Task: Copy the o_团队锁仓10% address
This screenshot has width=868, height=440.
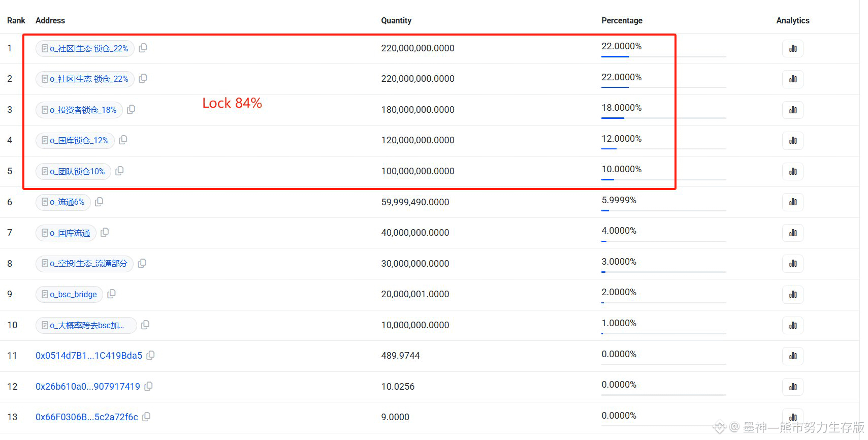Action: tap(119, 171)
